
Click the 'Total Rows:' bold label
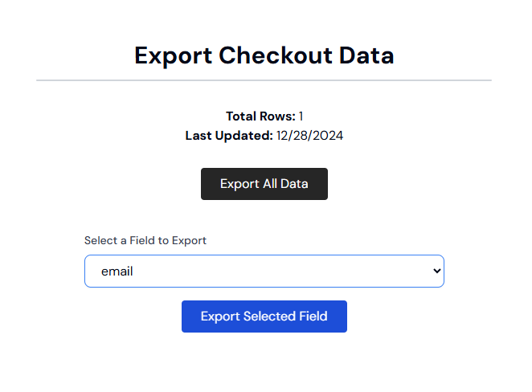(x=260, y=116)
